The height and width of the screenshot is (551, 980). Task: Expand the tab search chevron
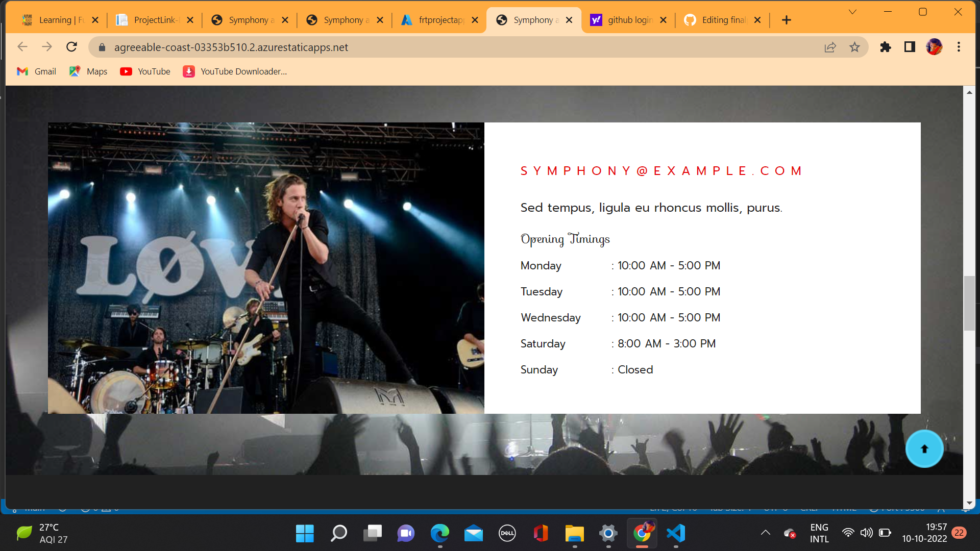point(852,12)
